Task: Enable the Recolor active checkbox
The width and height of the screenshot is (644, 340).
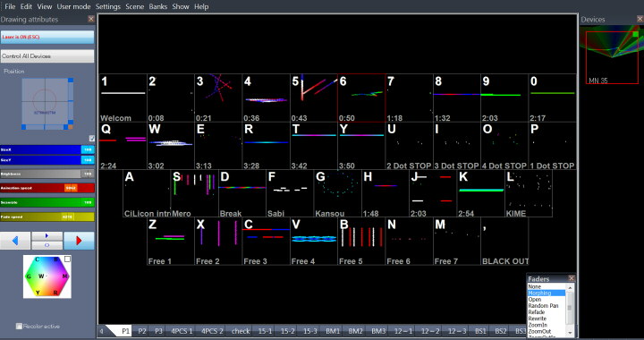Action: point(19,326)
